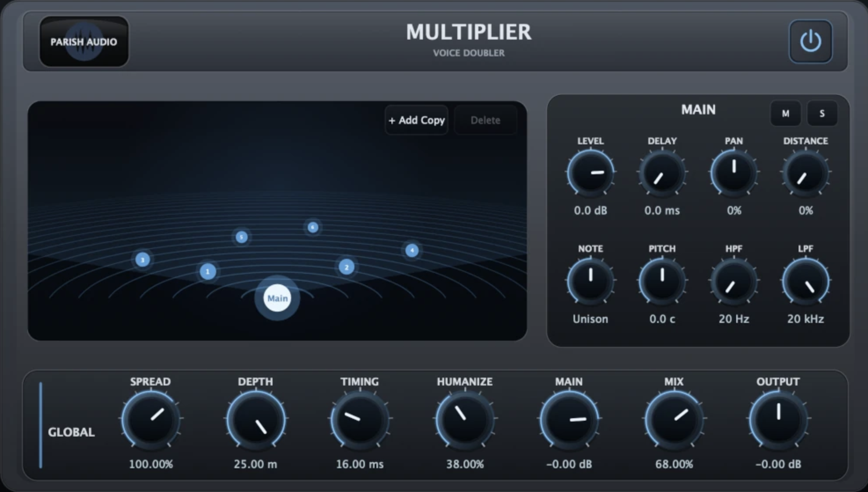Click the 0.0 ms delay value
868x492 pixels.
pyautogui.click(x=662, y=210)
